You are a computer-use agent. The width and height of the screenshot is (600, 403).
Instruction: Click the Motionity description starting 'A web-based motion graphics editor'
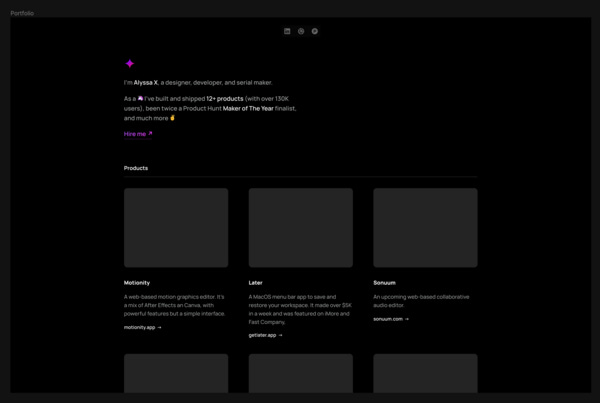174,305
